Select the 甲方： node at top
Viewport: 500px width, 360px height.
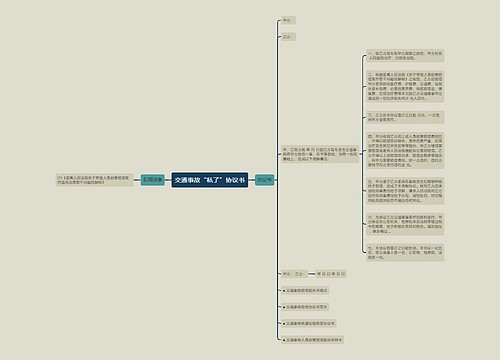(288, 20)
